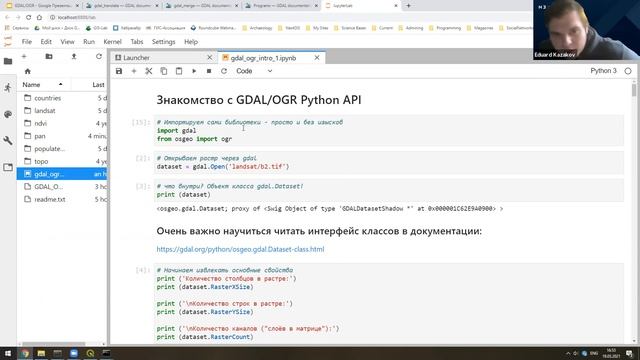The image size is (640, 360).
Task: Click the file browser horizontal scrollbar
Action: pyautogui.click(x=54, y=344)
